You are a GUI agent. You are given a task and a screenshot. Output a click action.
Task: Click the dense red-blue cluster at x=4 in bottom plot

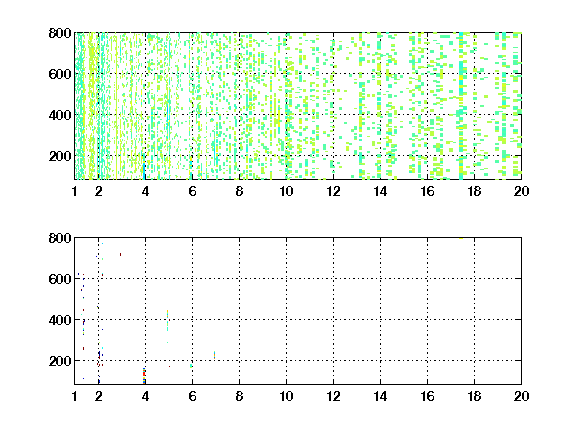point(144,375)
